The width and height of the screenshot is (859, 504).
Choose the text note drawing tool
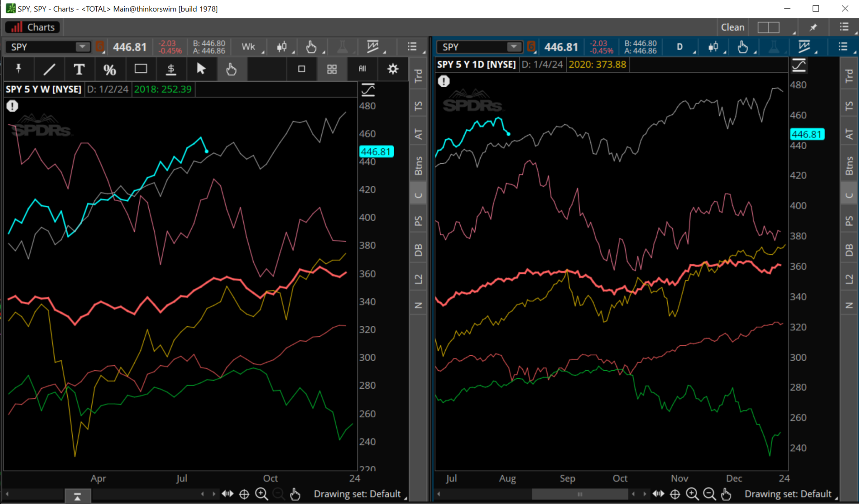click(79, 69)
